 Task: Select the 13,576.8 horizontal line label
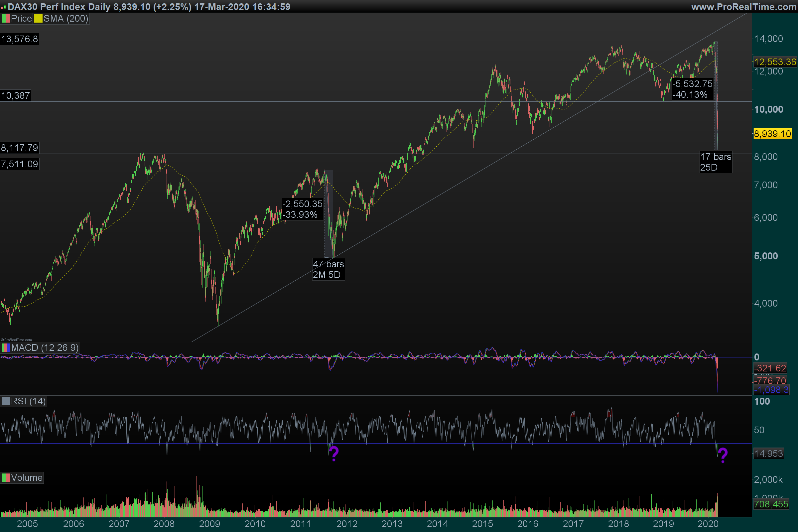pyautogui.click(x=19, y=39)
